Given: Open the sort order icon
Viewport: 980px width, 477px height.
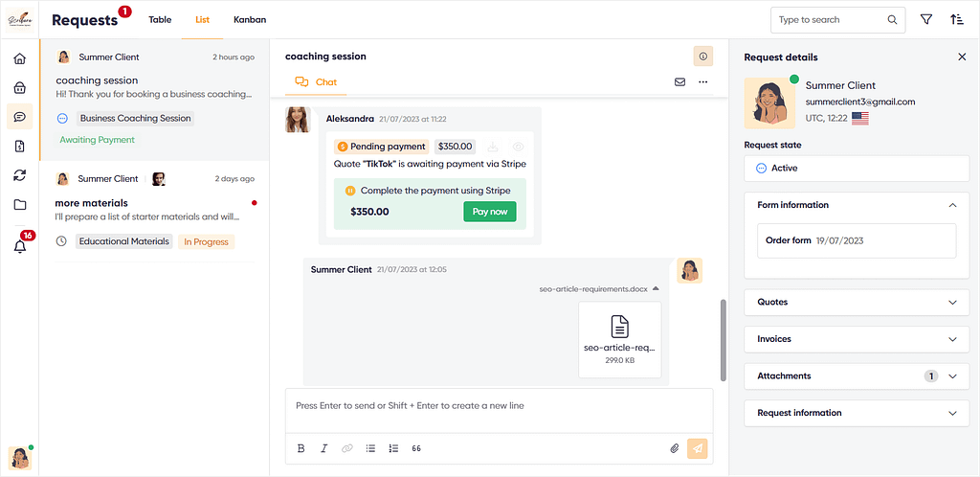Looking at the screenshot, I should pos(956,20).
